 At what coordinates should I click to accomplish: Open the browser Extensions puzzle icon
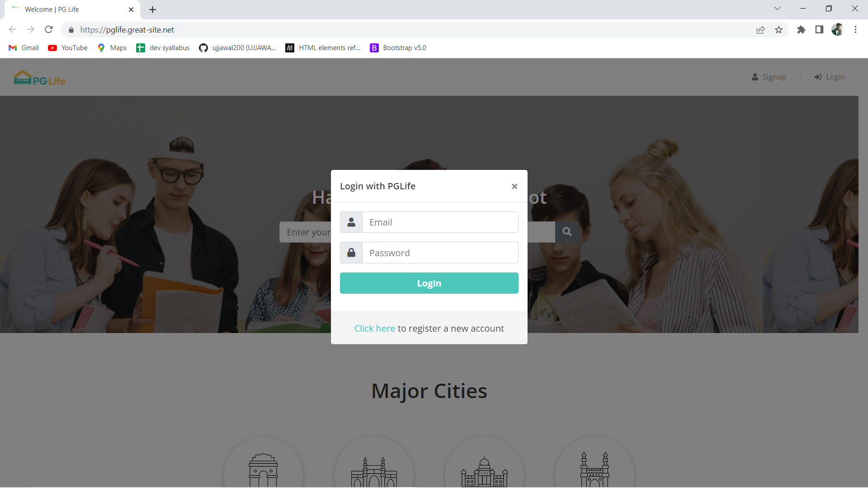[801, 30]
